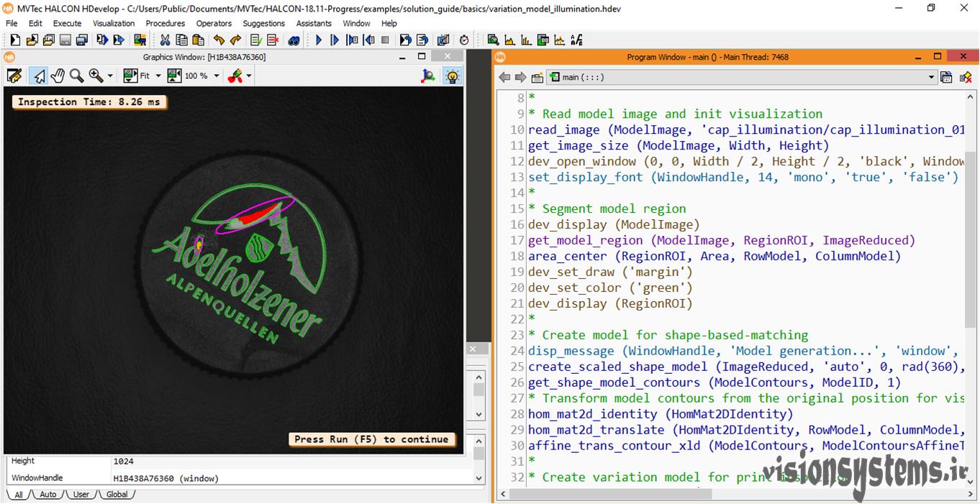The height and width of the screenshot is (504, 980).
Task: Switch to the All variables tab
Action: [18, 494]
